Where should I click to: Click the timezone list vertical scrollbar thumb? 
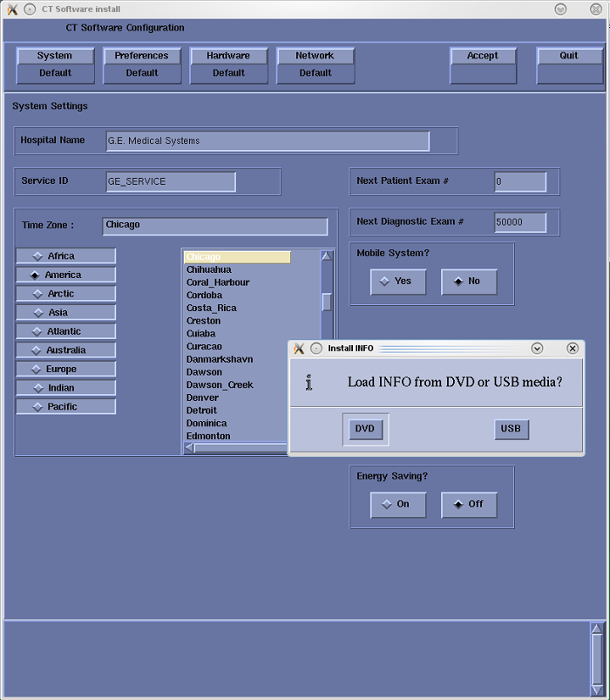coord(327,302)
